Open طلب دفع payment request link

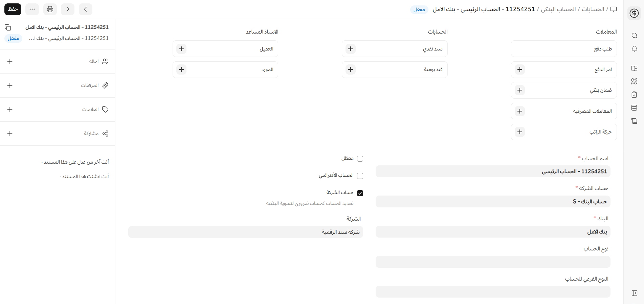(603, 49)
